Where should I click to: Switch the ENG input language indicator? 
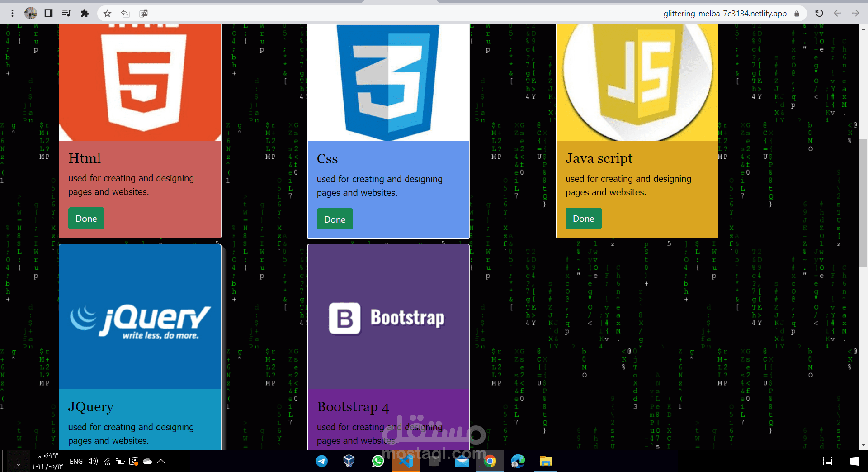76,462
